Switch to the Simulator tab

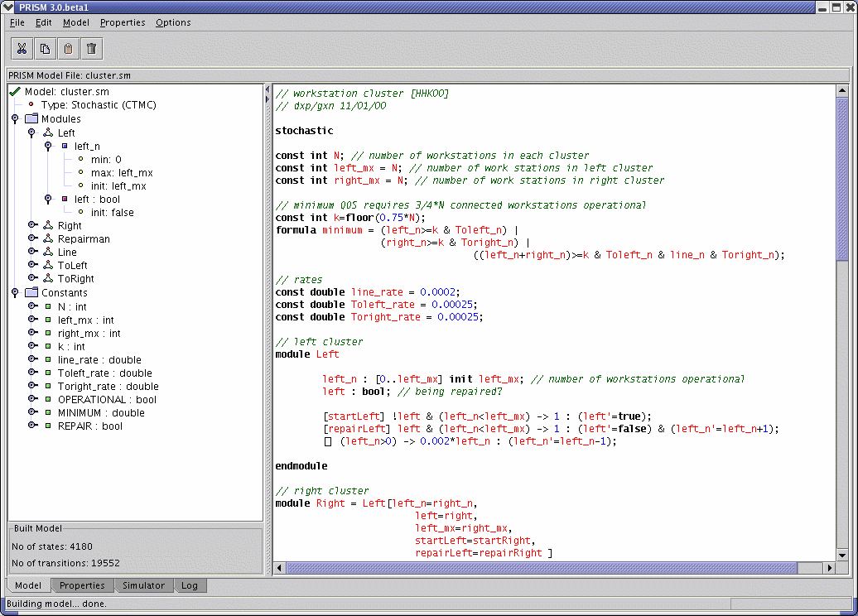point(143,585)
